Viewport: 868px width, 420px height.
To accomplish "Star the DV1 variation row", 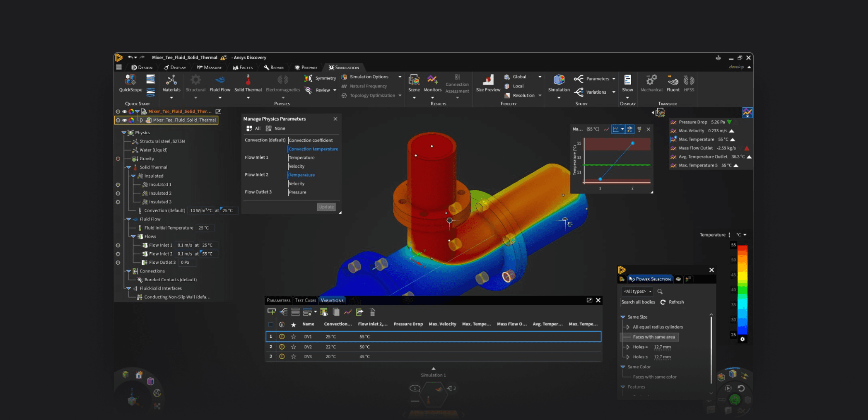I will pyautogui.click(x=294, y=337).
